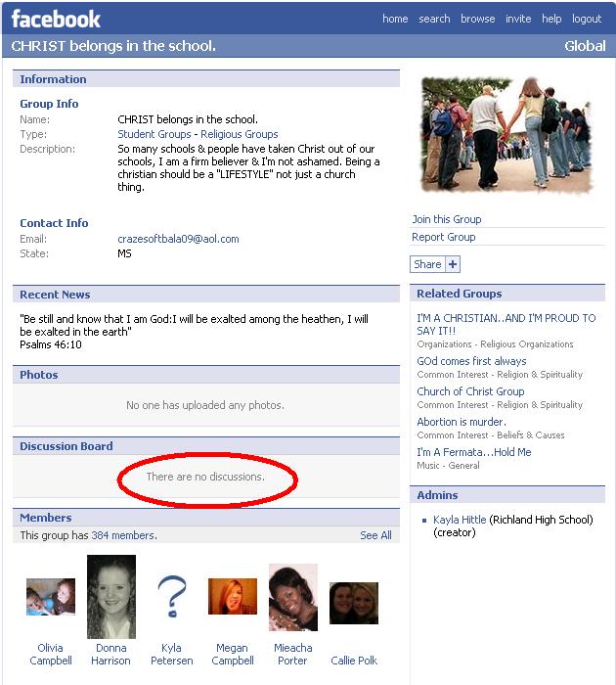
Task: Open the invite navigation link
Action: pyautogui.click(x=518, y=19)
